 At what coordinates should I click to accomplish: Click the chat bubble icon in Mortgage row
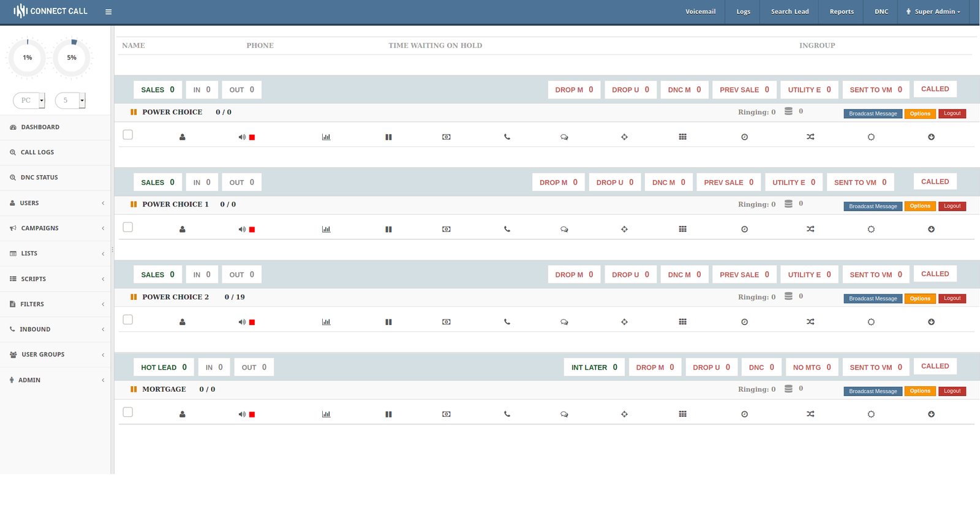point(564,414)
